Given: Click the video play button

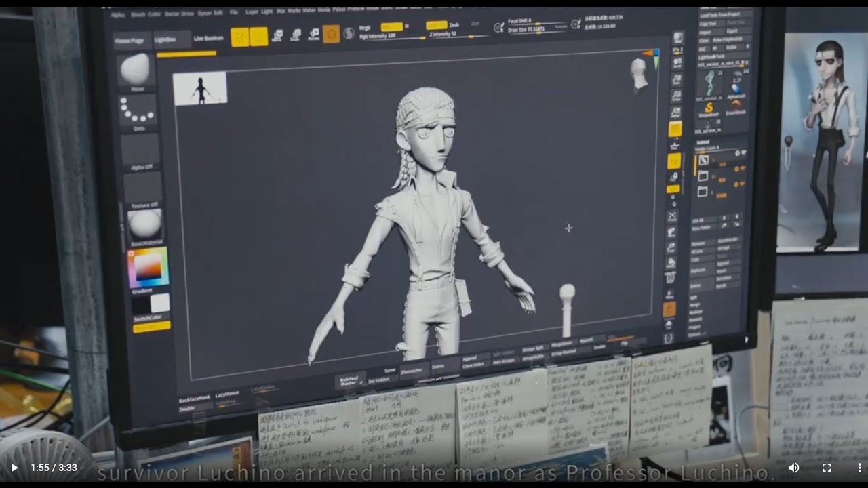Looking at the screenshot, I should (x=14, y=468).
